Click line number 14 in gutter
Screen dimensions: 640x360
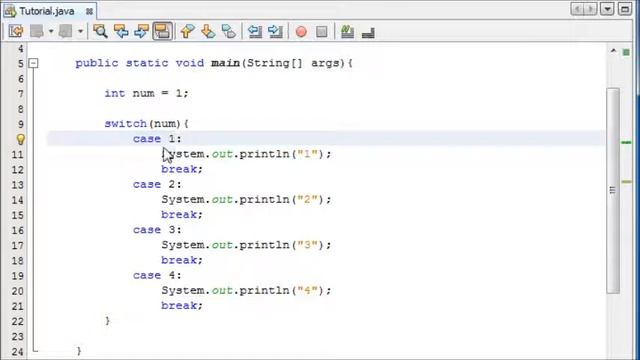[x=18, y=200]
